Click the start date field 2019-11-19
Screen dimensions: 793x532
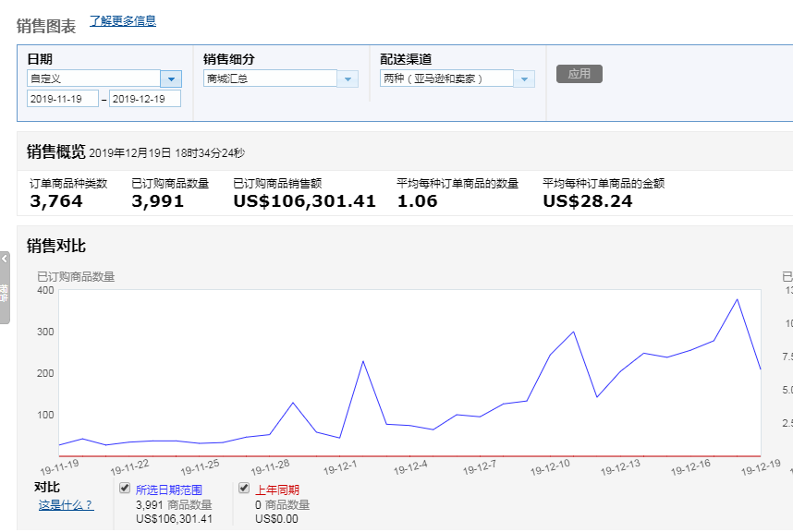[62, 99]
